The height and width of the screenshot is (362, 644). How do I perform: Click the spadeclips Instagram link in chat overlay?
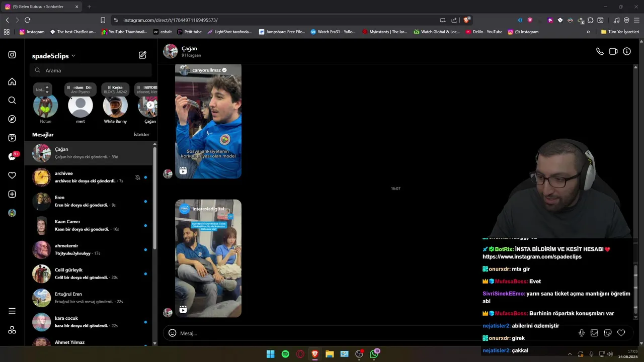[x=532, y=256]
